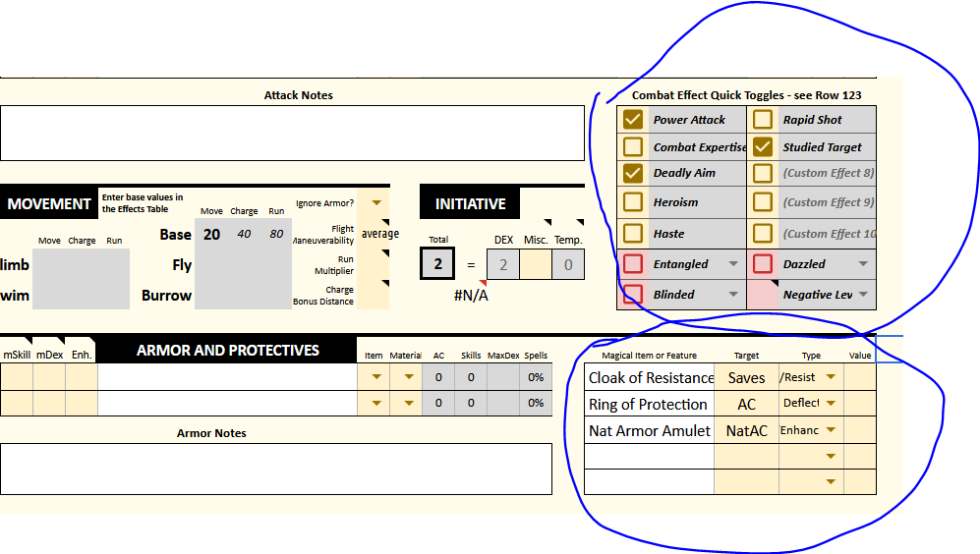The image size is (980, 554).
Task: Open the Ignore Armor dropdown
Action: [x=376, y=203]
